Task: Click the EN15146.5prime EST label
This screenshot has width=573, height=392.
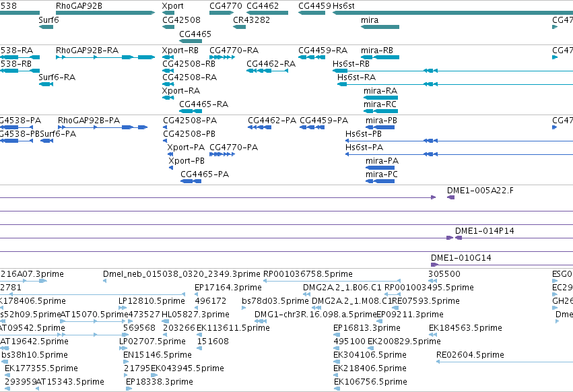Action: 157,355
